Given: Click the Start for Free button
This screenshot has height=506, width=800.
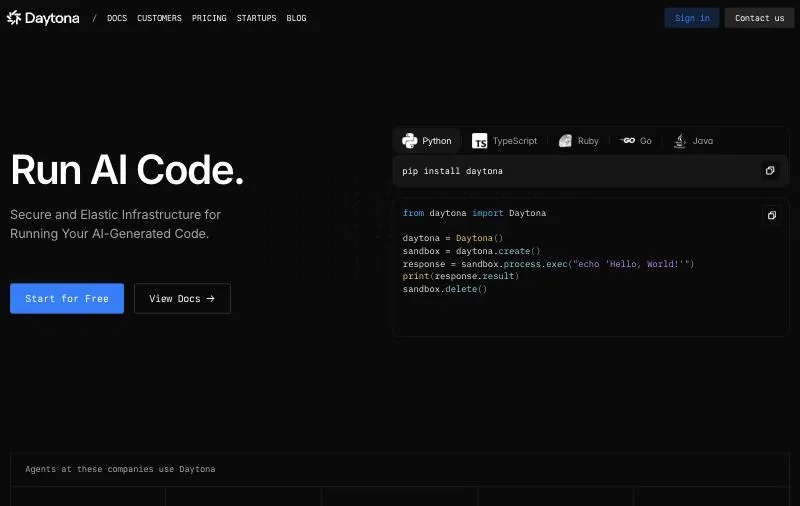Looking at the screenshot, I should [67, 298].
